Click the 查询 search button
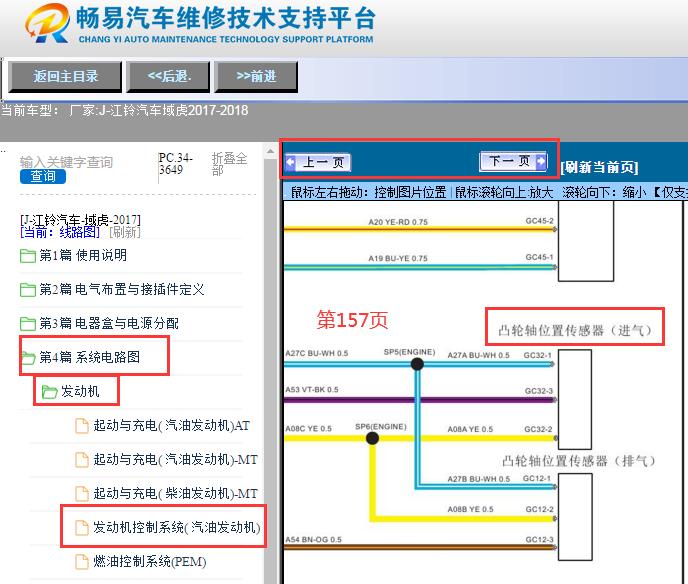 point(43,176)
